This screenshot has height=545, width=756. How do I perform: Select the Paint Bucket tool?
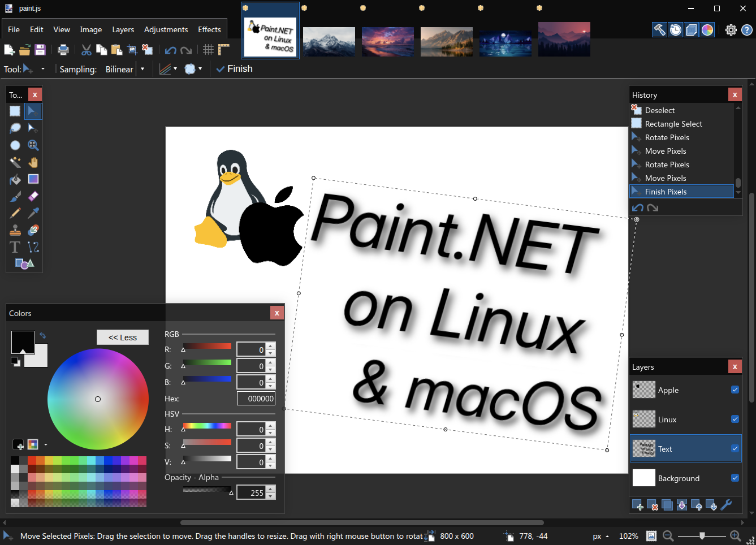15,179
